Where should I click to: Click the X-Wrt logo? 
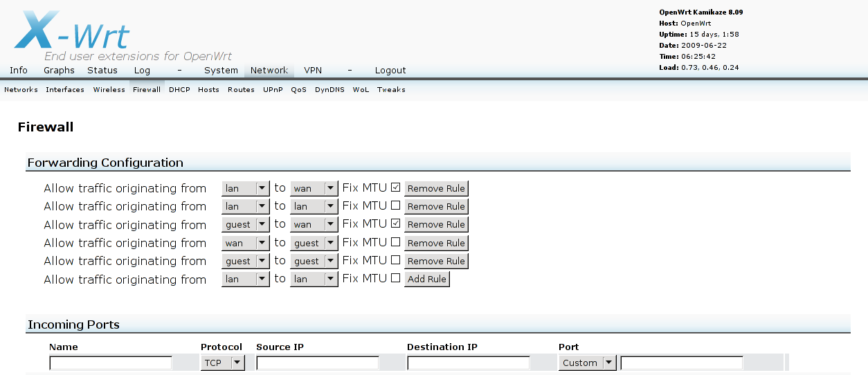pyautogui.click(x=73, y=31)
